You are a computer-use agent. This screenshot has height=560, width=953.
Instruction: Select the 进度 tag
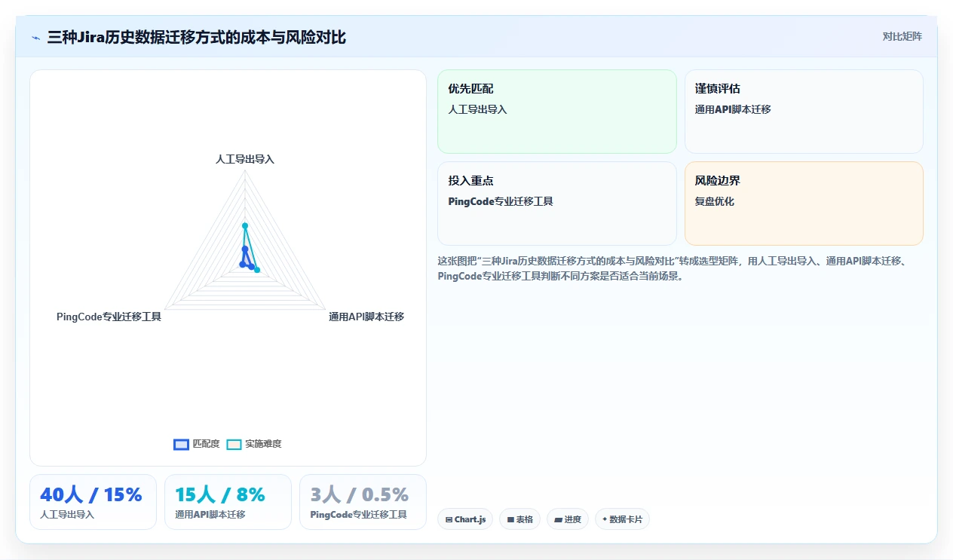pyautogui.click(x=568, y=519)
